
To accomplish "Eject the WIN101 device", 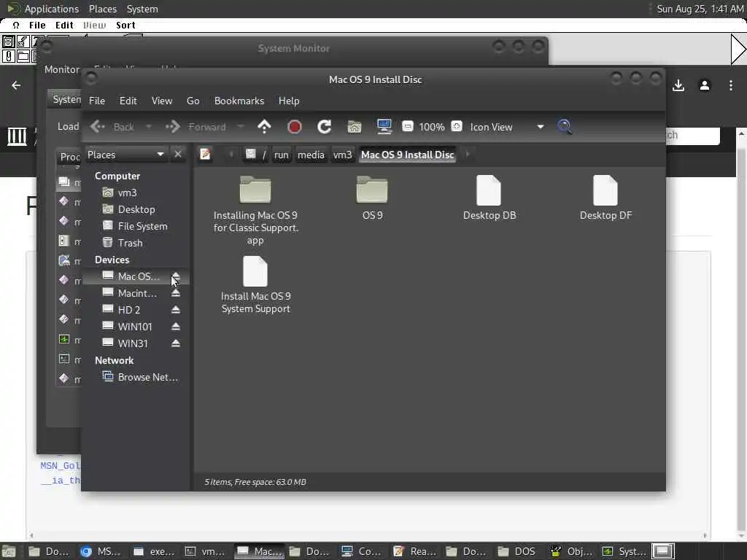I will click(x=176, y=327).
